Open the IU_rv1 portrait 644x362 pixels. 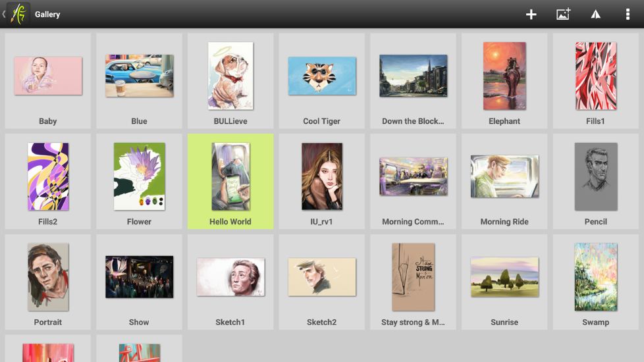321,176
